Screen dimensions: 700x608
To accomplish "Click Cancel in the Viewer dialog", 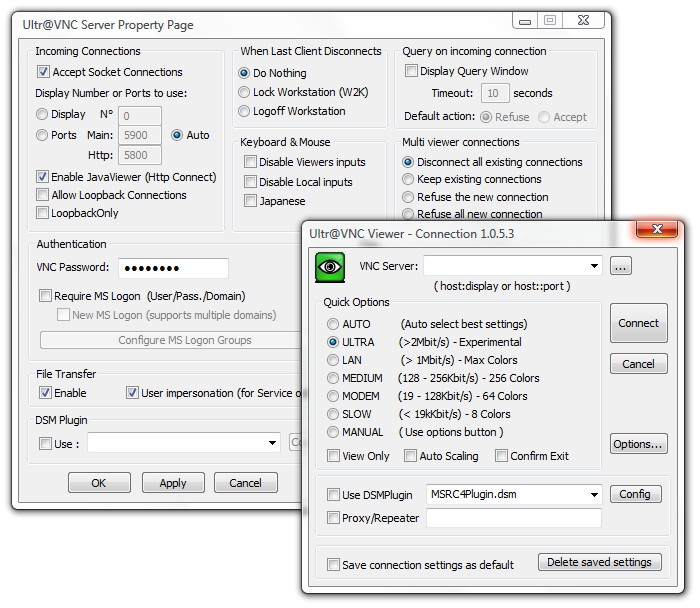I will tap(638, 364).
